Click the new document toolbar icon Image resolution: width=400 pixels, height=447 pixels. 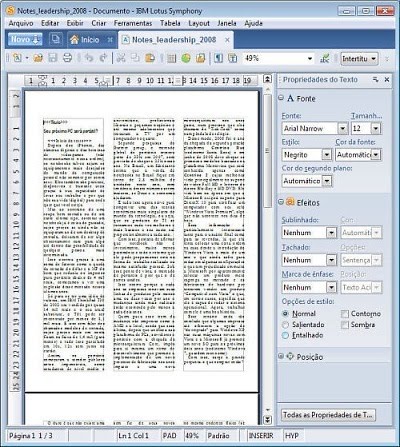tap(17, 58)
